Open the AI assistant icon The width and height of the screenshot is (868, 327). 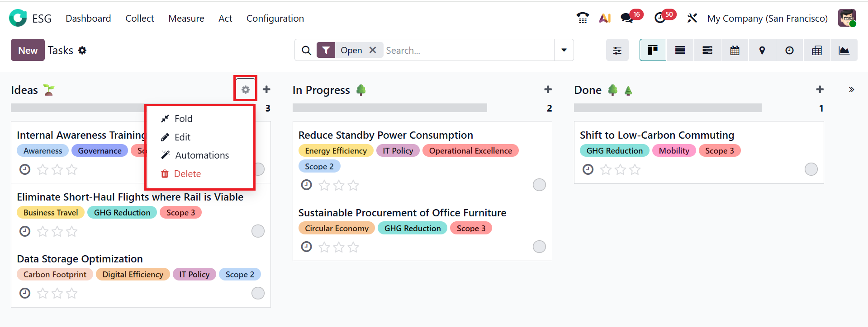(605, 18)
